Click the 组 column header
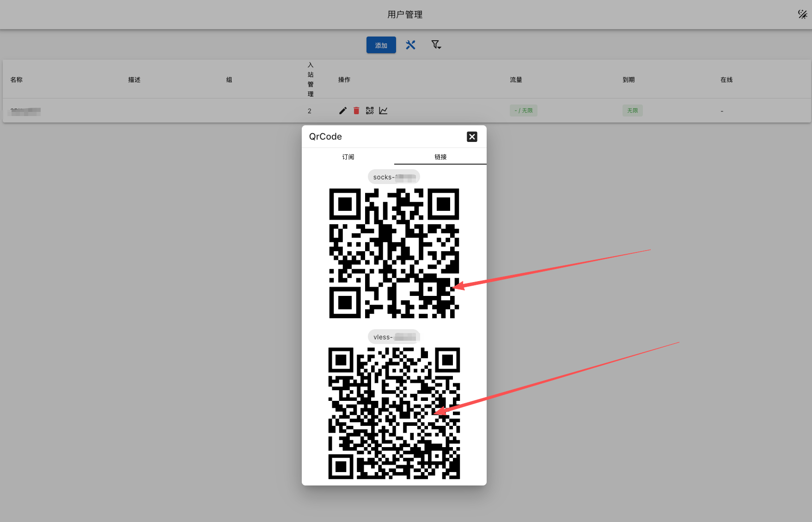 229,80
